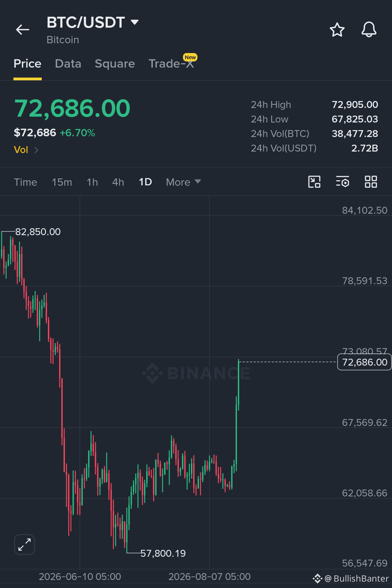
Task: Tap the 2026-08-07 05:00 date label
Action: click(x=209, y=577)
